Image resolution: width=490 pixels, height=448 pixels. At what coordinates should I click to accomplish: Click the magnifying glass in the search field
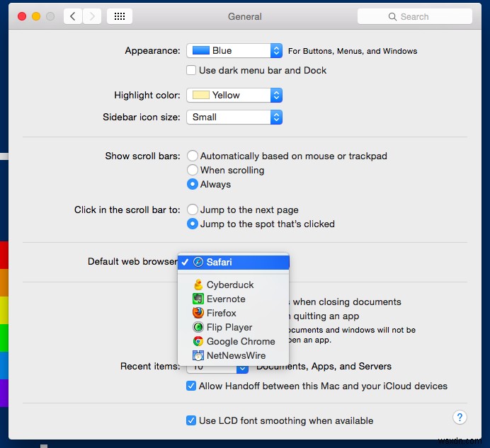[x=392, y=16]
